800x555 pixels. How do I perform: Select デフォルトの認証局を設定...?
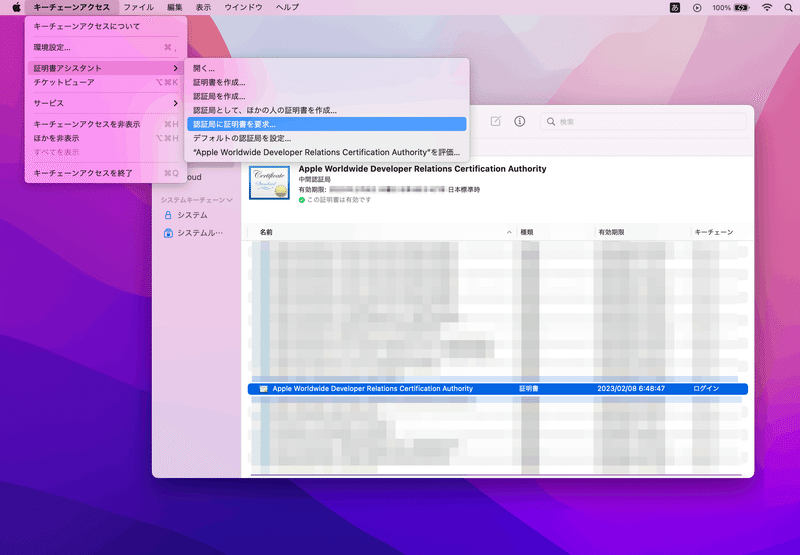[x=327, y=138]
